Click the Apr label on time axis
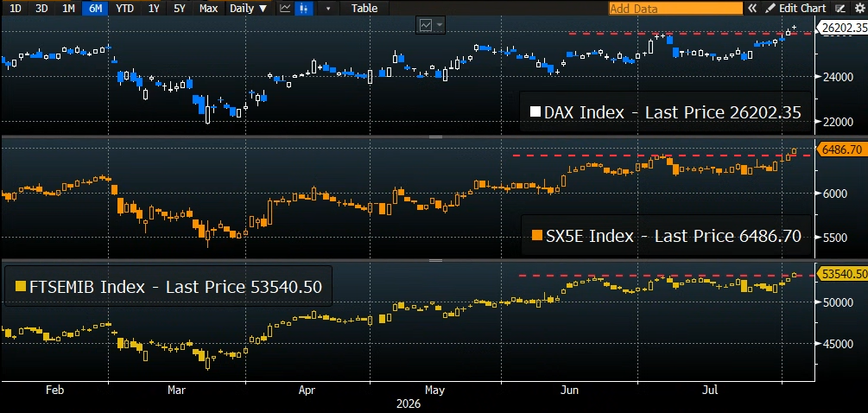Screen dimensions: 868x413 [x=307, y=391]
